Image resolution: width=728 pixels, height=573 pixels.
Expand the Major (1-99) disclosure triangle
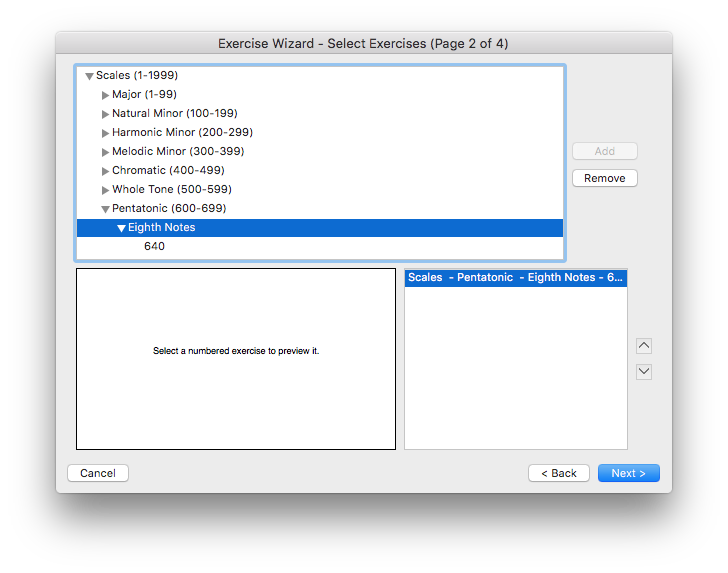pyautogui.click(x=105, y=95)
